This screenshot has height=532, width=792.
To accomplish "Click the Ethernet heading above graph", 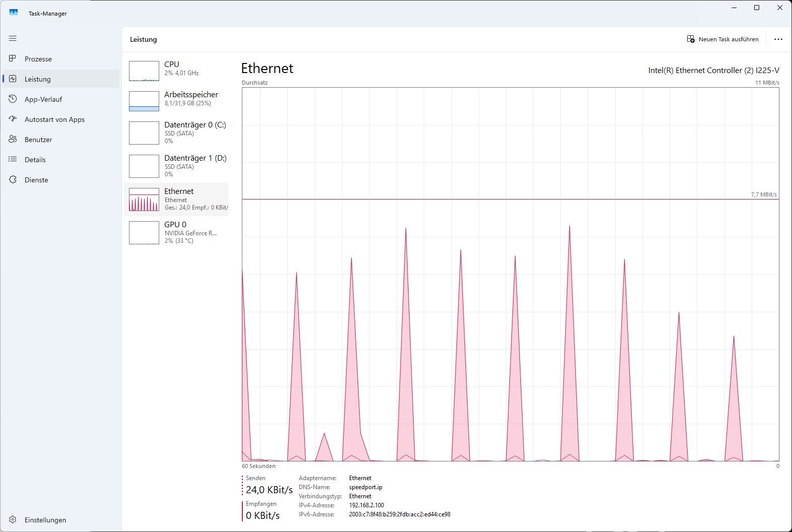I will click(x=267, y=69).
